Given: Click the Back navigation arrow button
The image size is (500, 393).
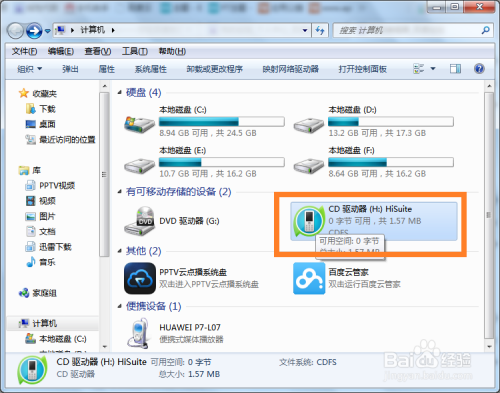Looking at the screenshot, I should 15,31.
